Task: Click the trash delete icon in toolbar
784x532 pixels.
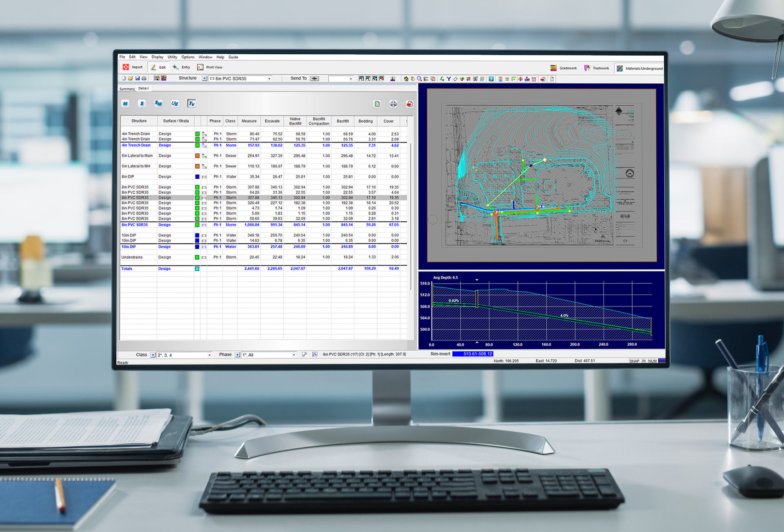Action: point(534,79)
